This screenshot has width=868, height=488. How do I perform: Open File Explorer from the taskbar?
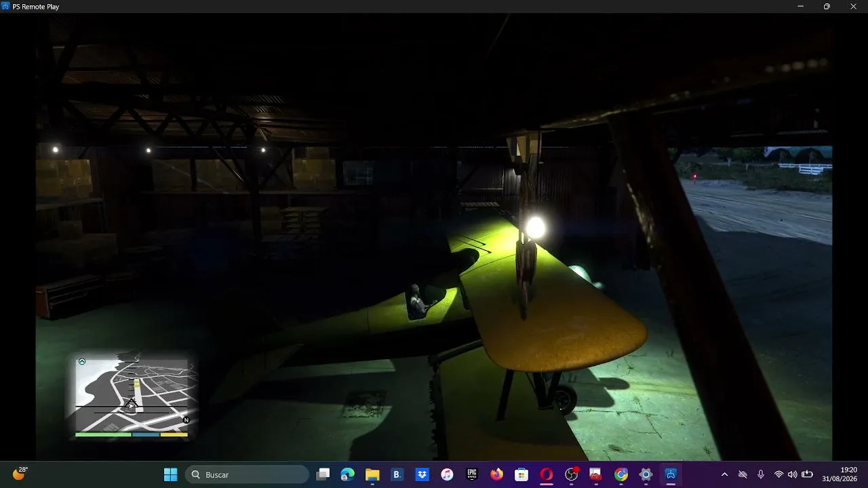coord(372,474)
